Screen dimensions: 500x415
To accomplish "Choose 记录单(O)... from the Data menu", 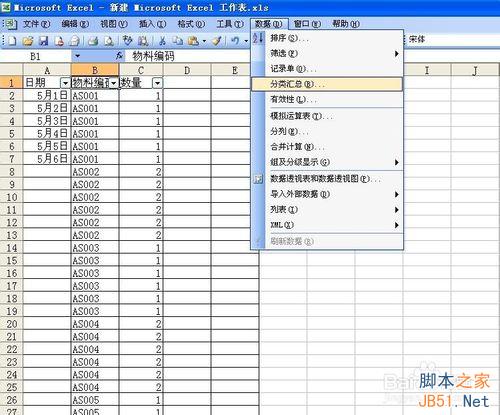I will [x=327, y=69].
